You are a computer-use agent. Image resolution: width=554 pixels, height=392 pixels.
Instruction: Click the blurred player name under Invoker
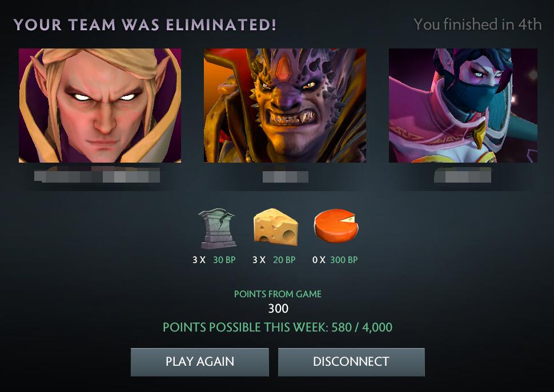coord(97,175)
